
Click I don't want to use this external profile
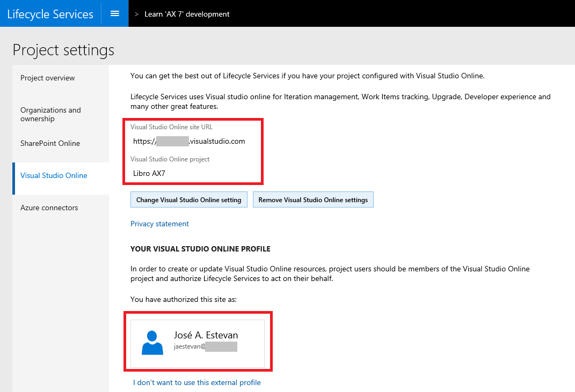197,382
